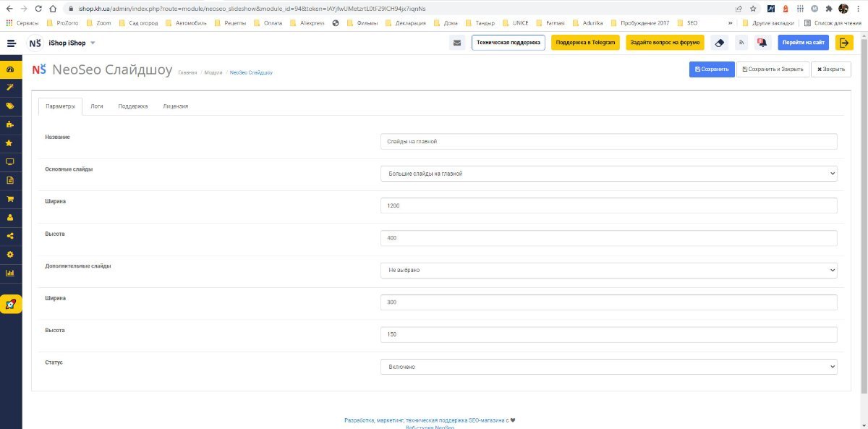Open the share marketing sidebar section
This screenshot has width=868, height=429.
pos(10,236)
